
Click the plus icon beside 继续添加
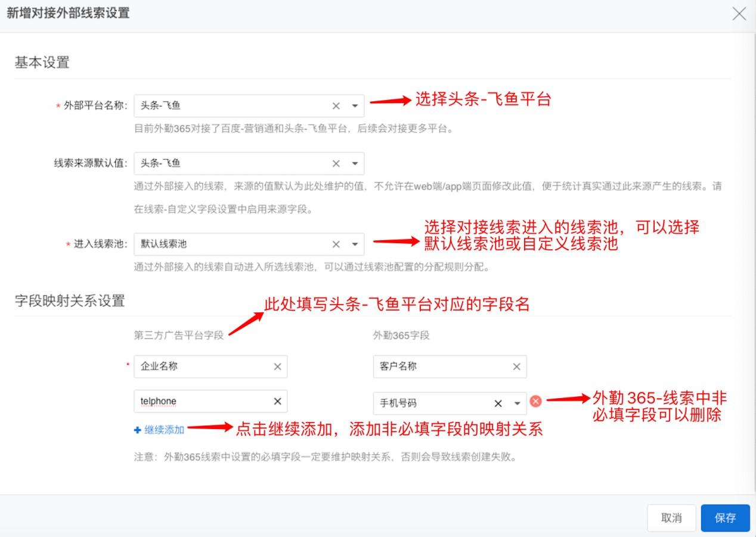[x=138, y=430]
